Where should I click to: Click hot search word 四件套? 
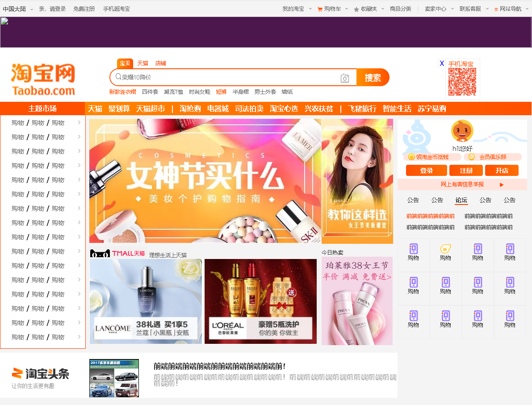pyautogui.click(x=150, y=92)
